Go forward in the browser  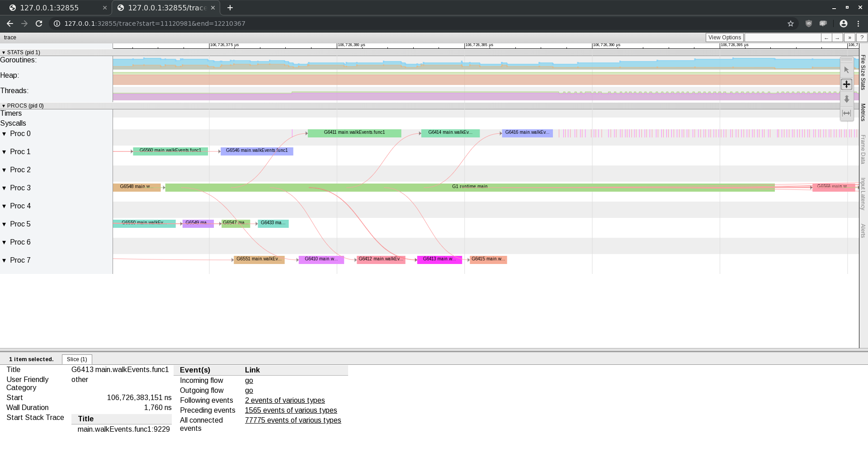(24, 24)
